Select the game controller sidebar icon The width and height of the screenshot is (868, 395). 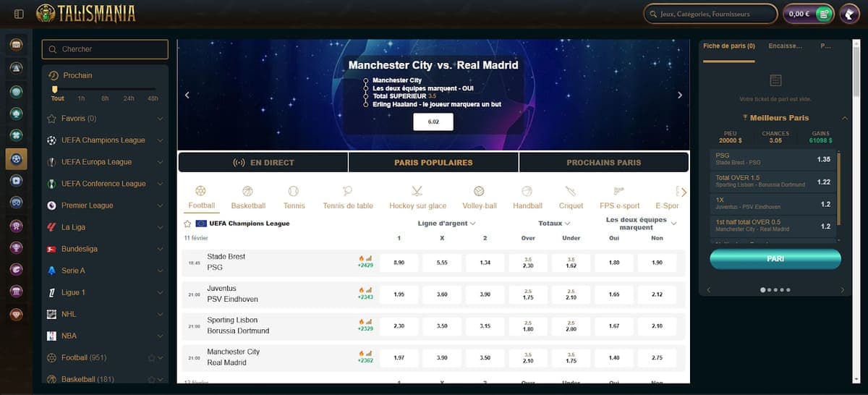(16, 203)
